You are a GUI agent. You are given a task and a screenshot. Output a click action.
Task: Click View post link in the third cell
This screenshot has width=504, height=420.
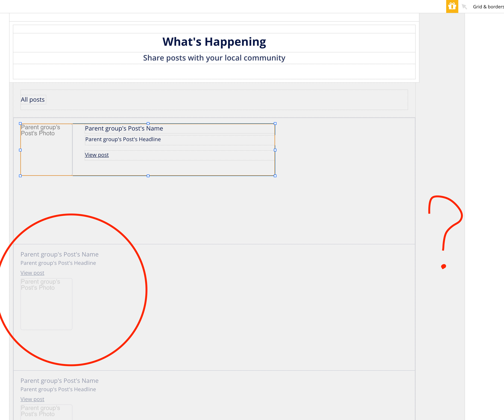click(32, 399)
